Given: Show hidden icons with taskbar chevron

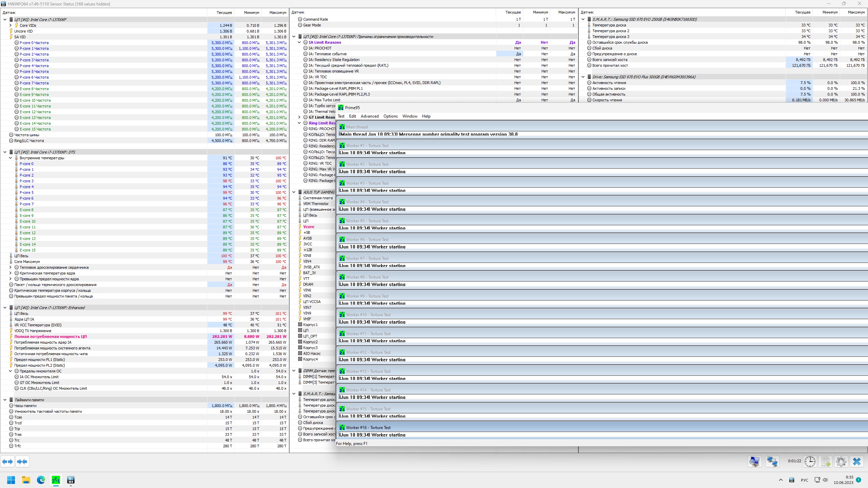Looking at the screenshot, I should pyautogui.click(x=781, y=480).
